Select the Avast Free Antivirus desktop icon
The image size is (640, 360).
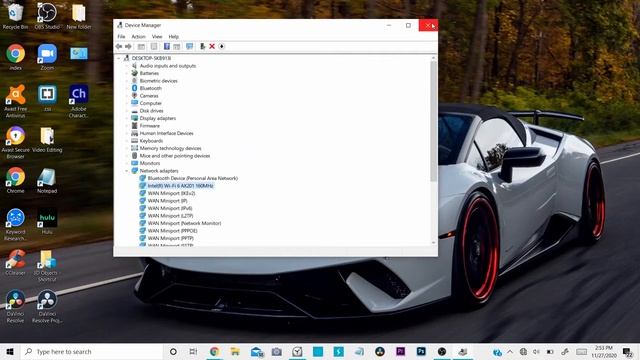(16, 101)
